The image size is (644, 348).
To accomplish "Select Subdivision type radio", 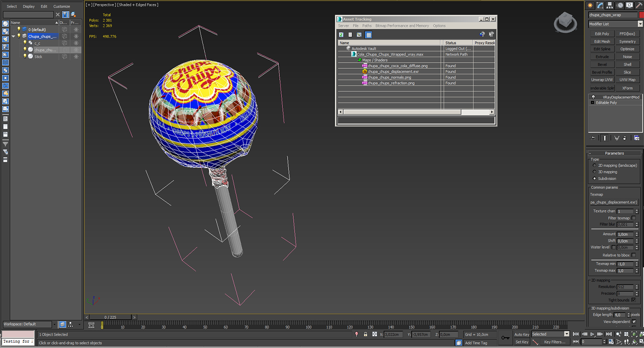I will click(594, 178).
